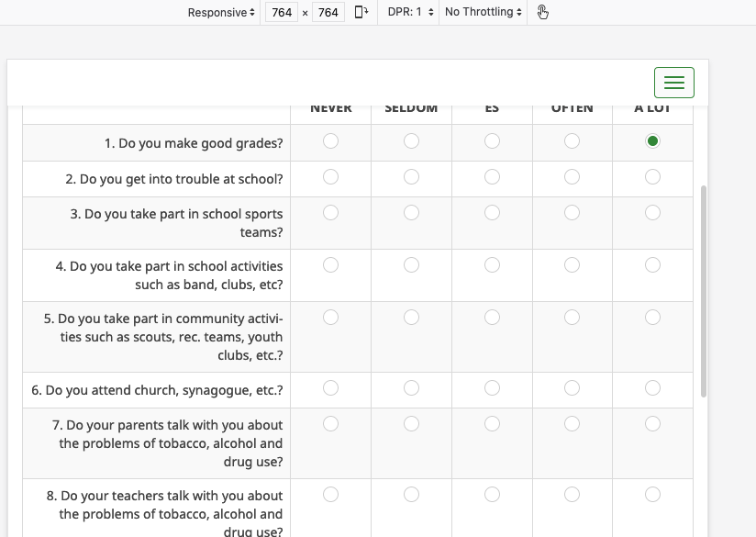This screenshot has height=537, width=756.
Task: Choose Seldom for parents talking about drugs
Action: point(411,424)
